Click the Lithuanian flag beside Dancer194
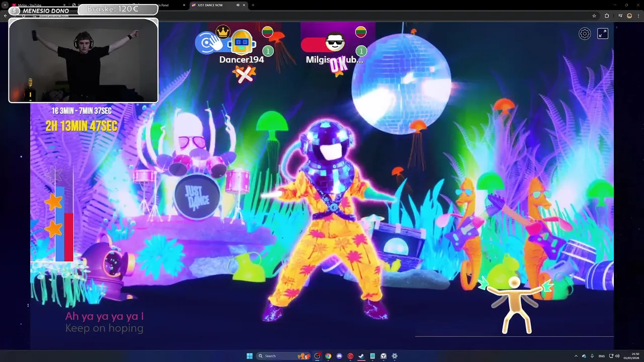The width and height of the screenshot is (644, 362). pyautogui.click(x=268, y=32)
